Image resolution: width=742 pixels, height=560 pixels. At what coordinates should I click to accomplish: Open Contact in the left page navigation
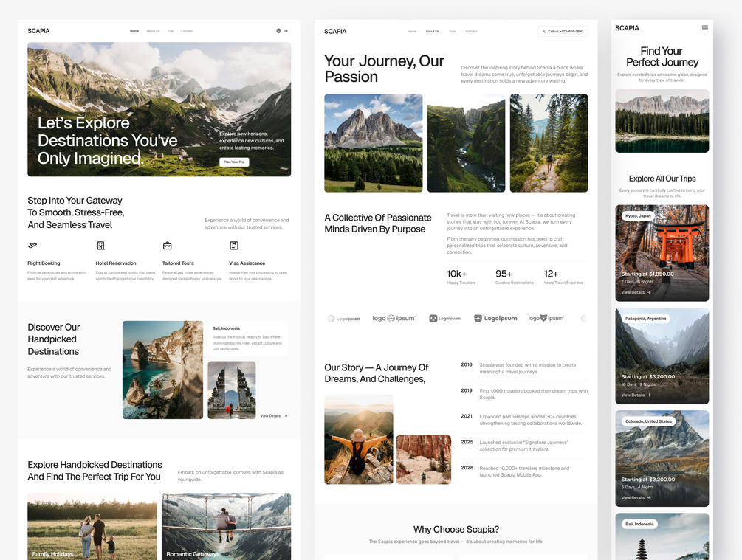[187, 31]
